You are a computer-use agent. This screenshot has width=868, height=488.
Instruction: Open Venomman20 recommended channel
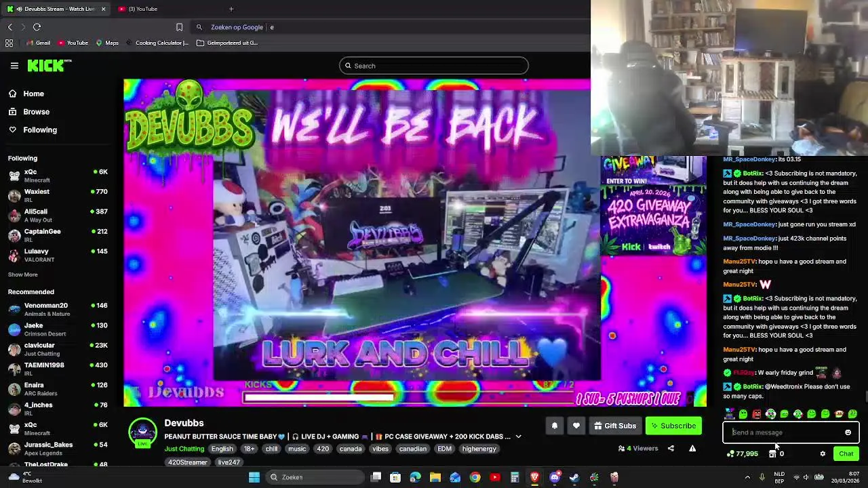(x=58, y=309)
